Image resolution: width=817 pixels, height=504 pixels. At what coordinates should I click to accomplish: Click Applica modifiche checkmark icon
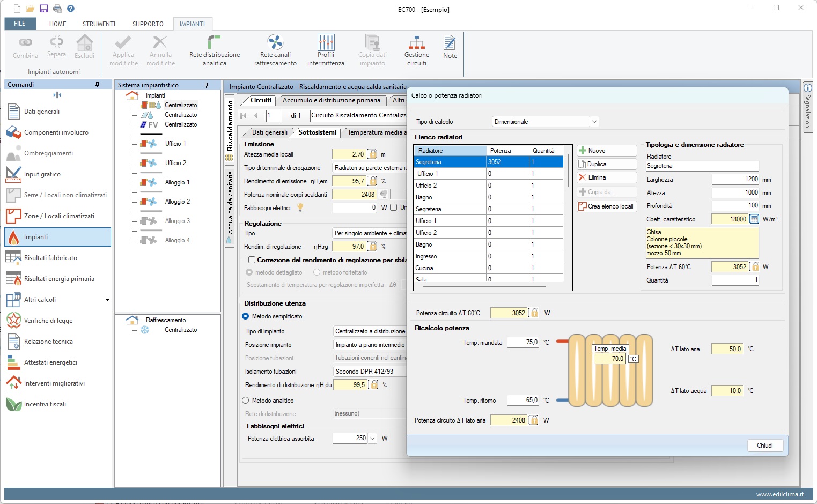click(x=123, y=42)
